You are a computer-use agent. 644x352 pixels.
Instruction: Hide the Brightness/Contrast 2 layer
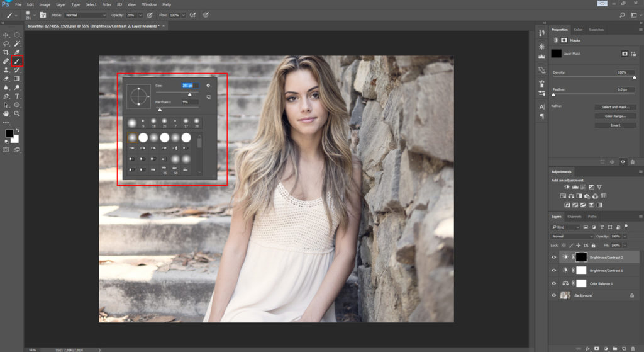[x=554, y=258]
